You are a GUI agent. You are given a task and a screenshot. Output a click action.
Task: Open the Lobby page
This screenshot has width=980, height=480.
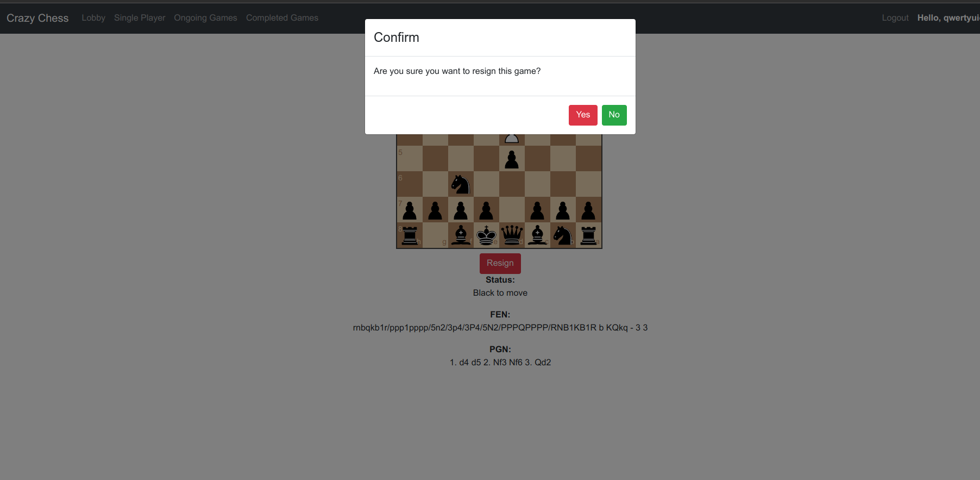click(93, 18)
